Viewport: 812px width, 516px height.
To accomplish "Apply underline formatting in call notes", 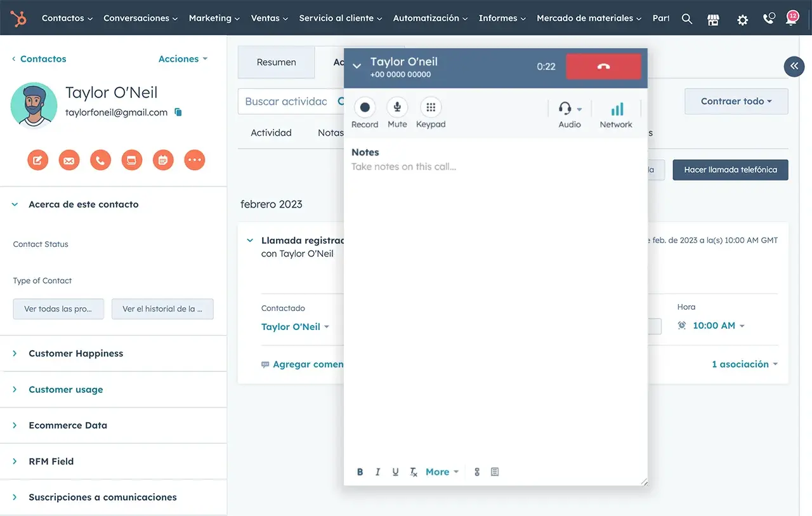I will 395,472.
